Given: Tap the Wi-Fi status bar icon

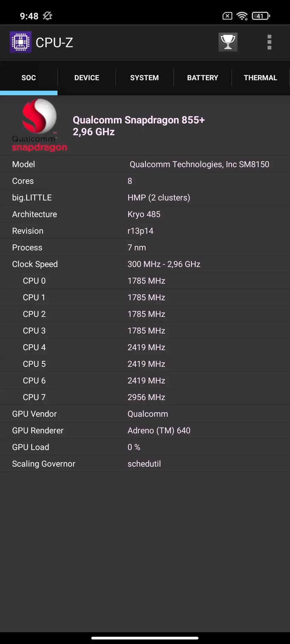Looking at the screenshot, I should pos(242,16).
